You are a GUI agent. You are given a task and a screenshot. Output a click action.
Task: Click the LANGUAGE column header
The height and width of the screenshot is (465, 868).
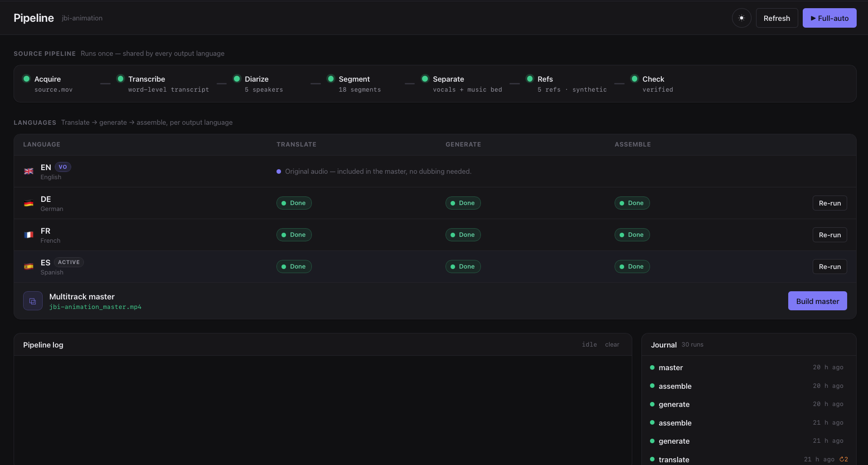click(x=42, y=144)
